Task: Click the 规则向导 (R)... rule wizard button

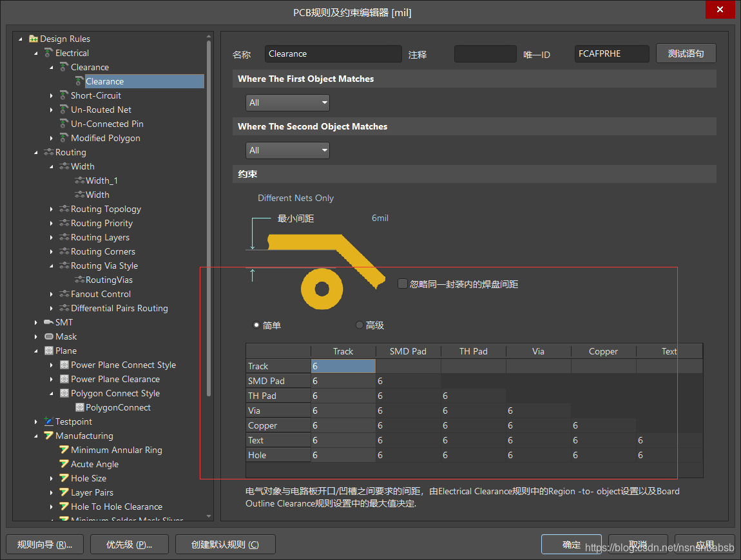Action: (x=45, y=545)
